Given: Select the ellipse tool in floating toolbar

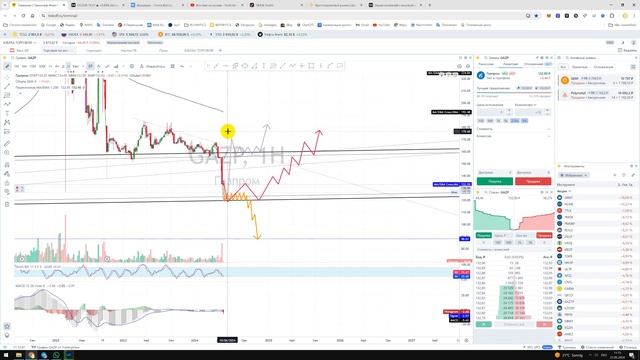Looking at the screenshot, I should pyautogui.click(x=244, y=66).
